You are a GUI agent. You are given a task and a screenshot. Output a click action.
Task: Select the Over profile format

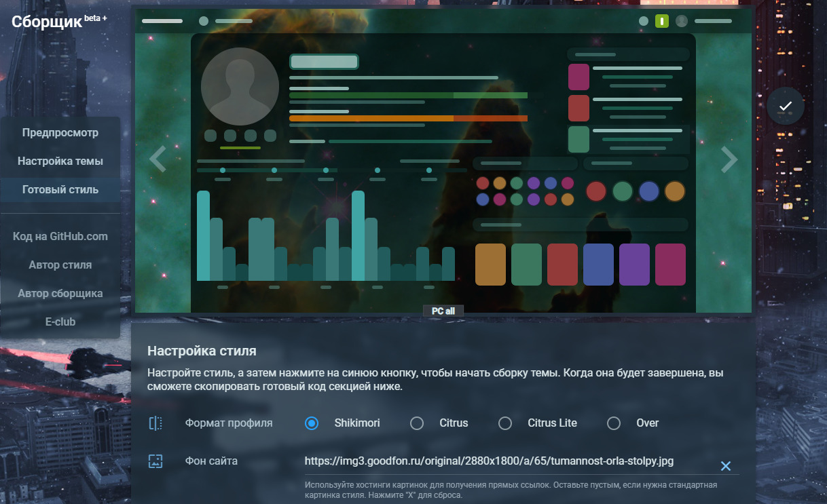tap(614, 423)
